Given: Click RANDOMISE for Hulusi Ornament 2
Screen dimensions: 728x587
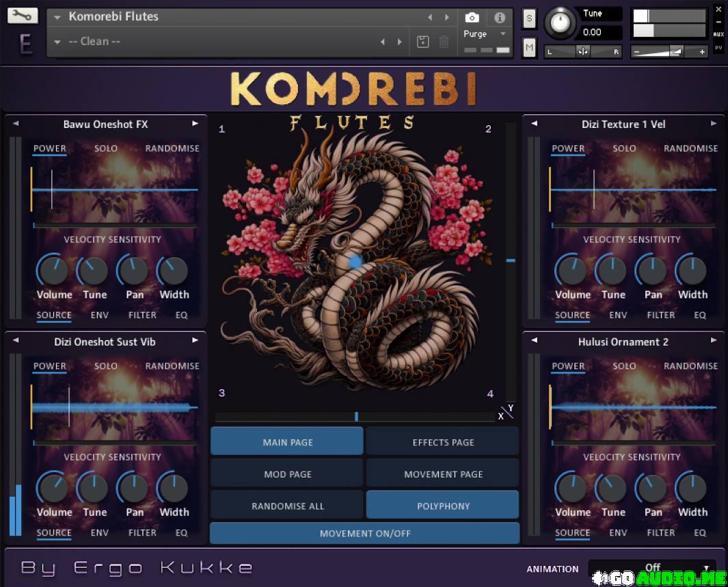Looking at the screenshot, I should coord(691,366).
